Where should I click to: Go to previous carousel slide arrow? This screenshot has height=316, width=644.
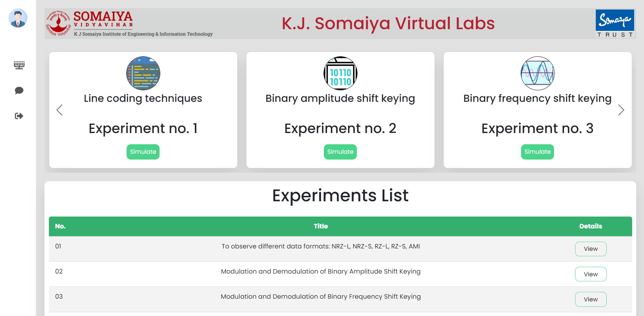click(x=60, y=110)
